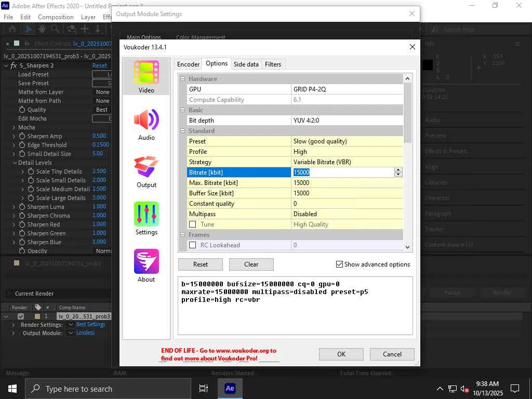The image size is (532, 399).
Task: Click the stopwatch for Scale Medium Detail
Action: click(31, 189)
